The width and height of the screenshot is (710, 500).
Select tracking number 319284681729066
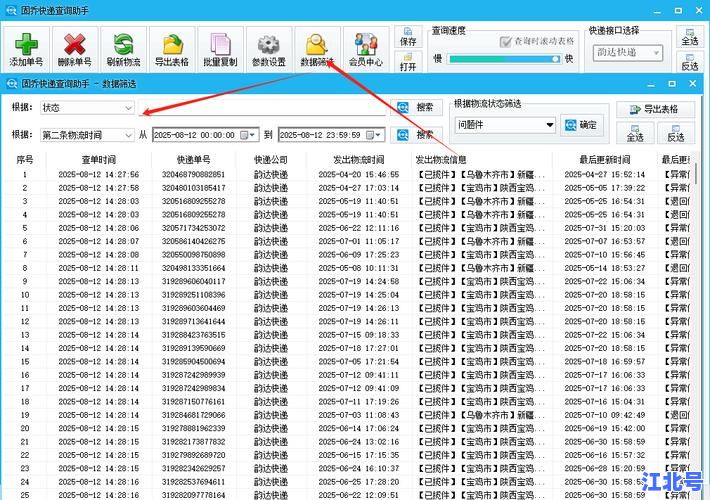pos(193,415)
